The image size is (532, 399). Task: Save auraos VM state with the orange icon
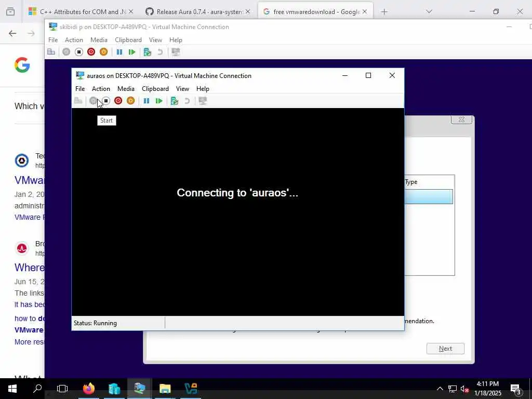[130, 101]
